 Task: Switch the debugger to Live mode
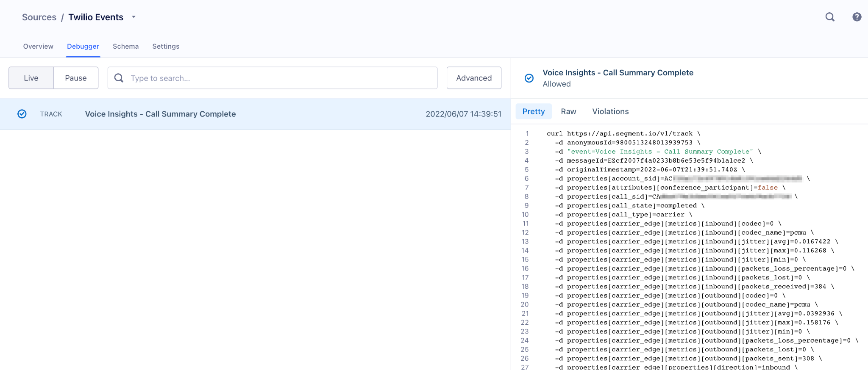pos(31,78)
